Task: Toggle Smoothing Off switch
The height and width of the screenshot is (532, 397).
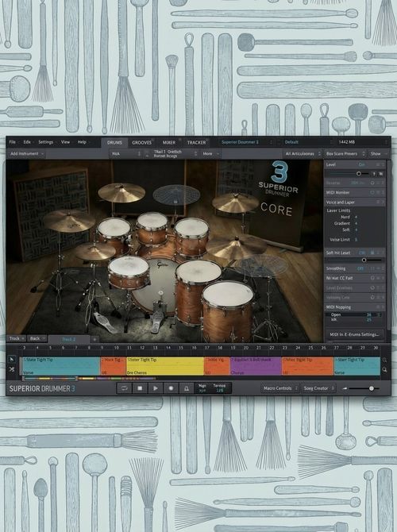Action: (x=360, y=268)
